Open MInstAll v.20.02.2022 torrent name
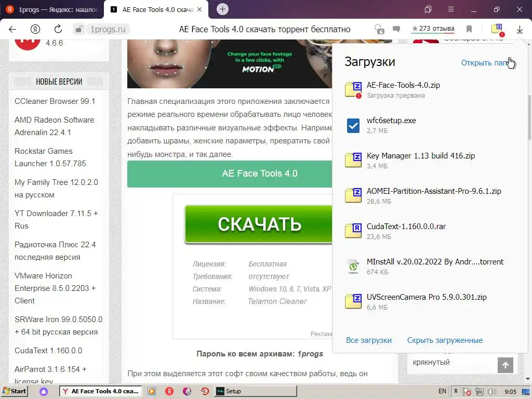 (x=435, y=262)
